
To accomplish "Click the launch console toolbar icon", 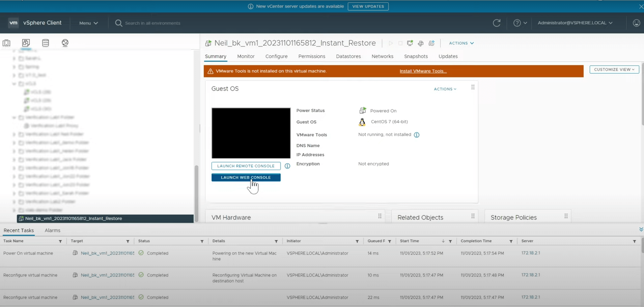I will click(x=410, y=43).
